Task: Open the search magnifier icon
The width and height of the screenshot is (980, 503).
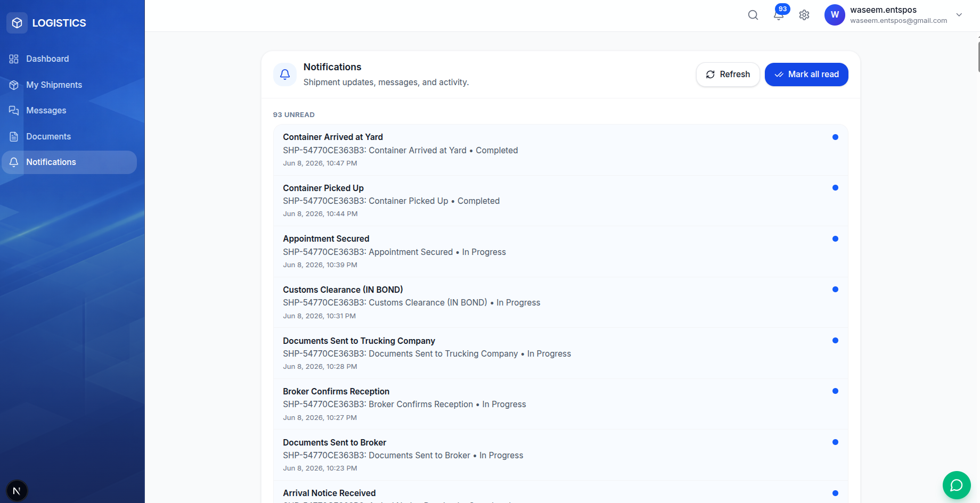Action: [753, 15]
